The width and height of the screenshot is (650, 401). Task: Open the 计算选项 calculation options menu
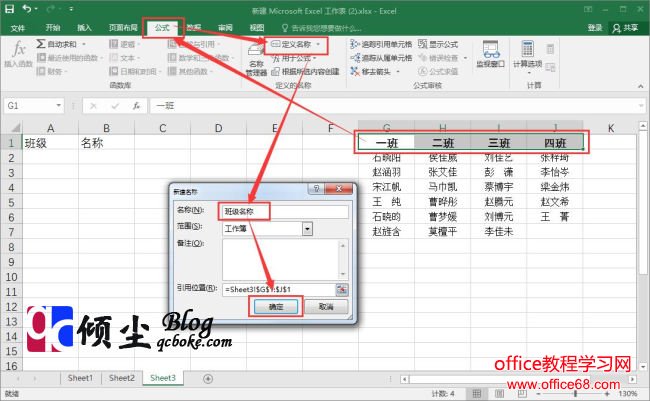point(527,57)
